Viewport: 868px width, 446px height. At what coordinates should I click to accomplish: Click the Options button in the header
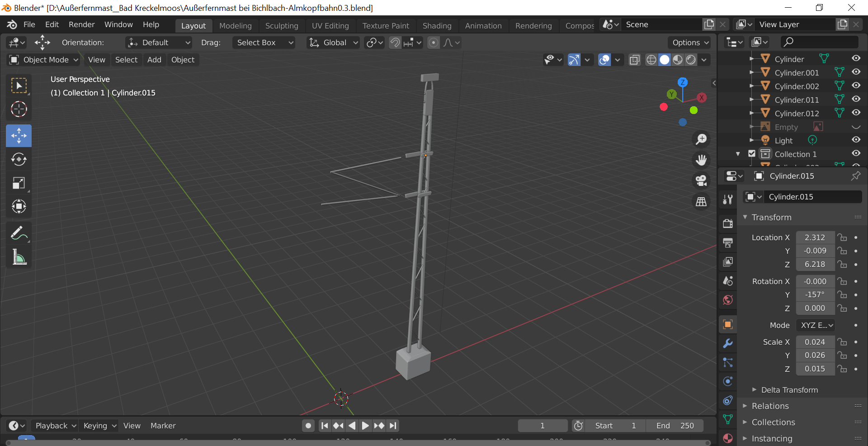(690, 43)
